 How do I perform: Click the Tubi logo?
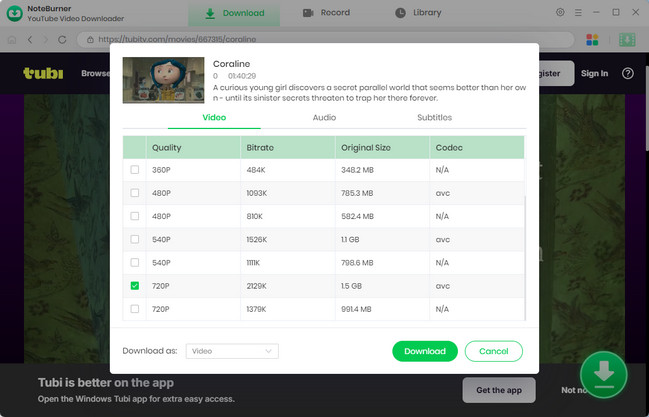pos(43,73)
